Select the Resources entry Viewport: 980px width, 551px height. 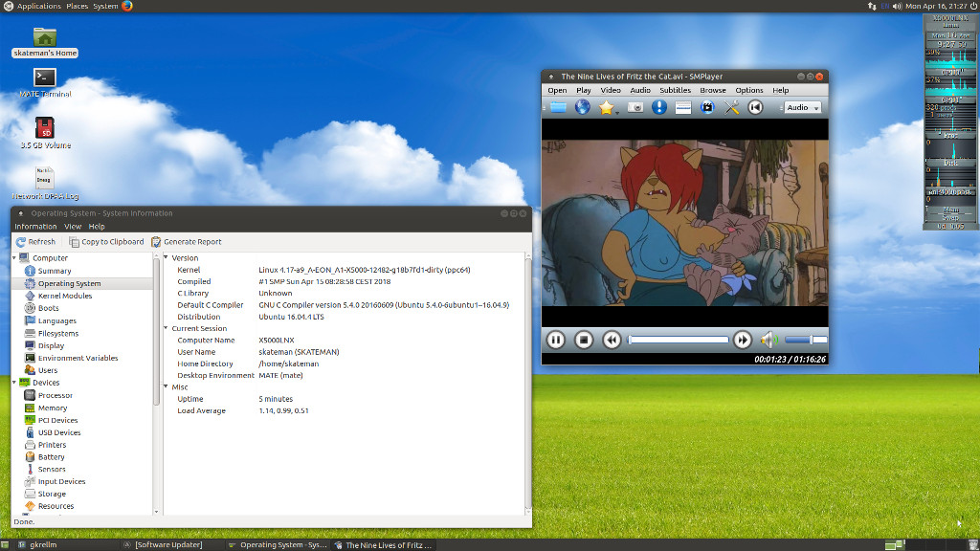[x=56, y=506]
